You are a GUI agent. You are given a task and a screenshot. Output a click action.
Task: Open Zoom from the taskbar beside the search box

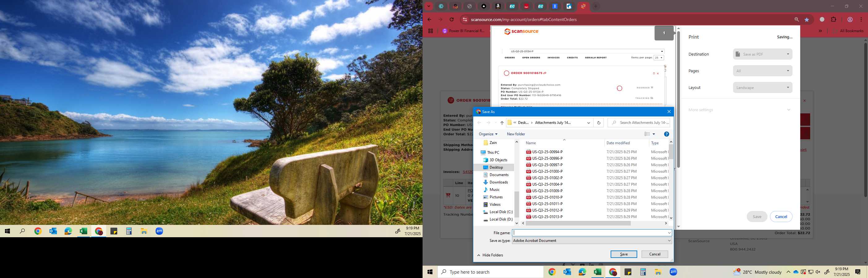(673, 272)
